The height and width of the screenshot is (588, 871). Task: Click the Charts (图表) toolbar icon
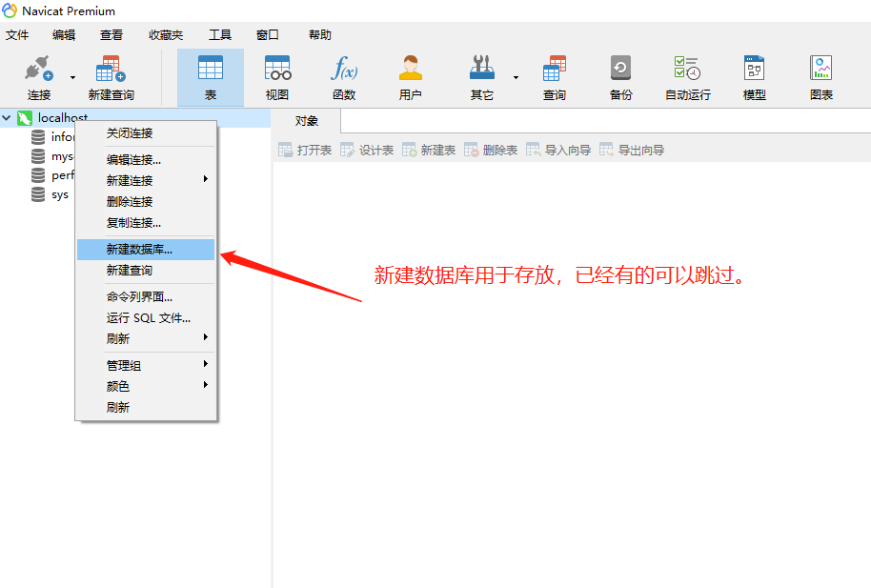coord(820,70)
